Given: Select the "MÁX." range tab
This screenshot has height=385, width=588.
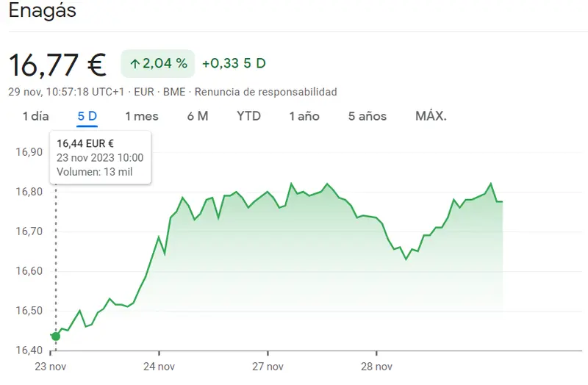Looking at the screenshot, I should pos(431,116).
